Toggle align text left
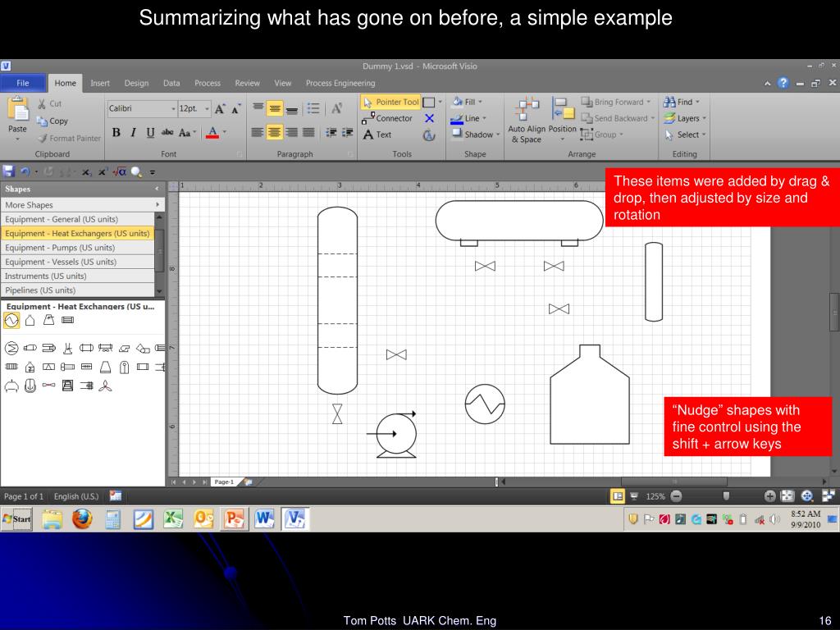This screenshot has width=840, height=630. (x=257, y=132)
